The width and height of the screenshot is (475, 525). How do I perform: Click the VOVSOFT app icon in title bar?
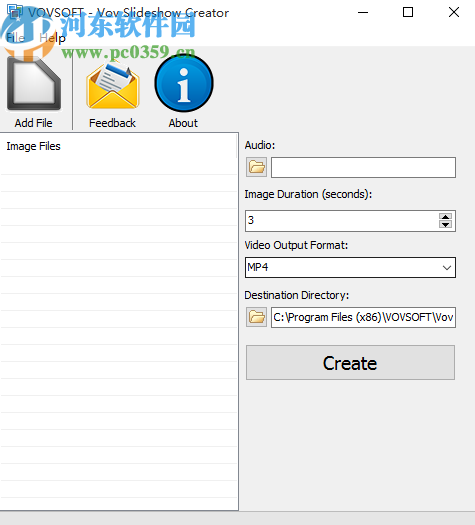(15, 12)
